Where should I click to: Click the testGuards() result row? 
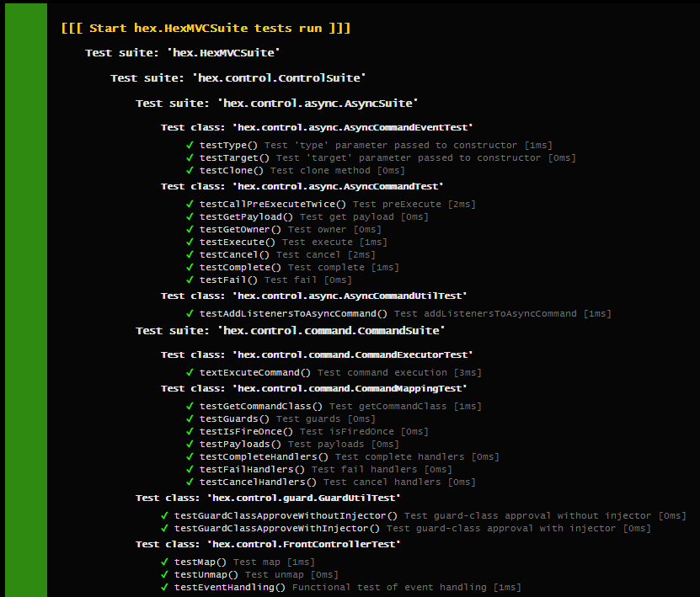(281, 419)
